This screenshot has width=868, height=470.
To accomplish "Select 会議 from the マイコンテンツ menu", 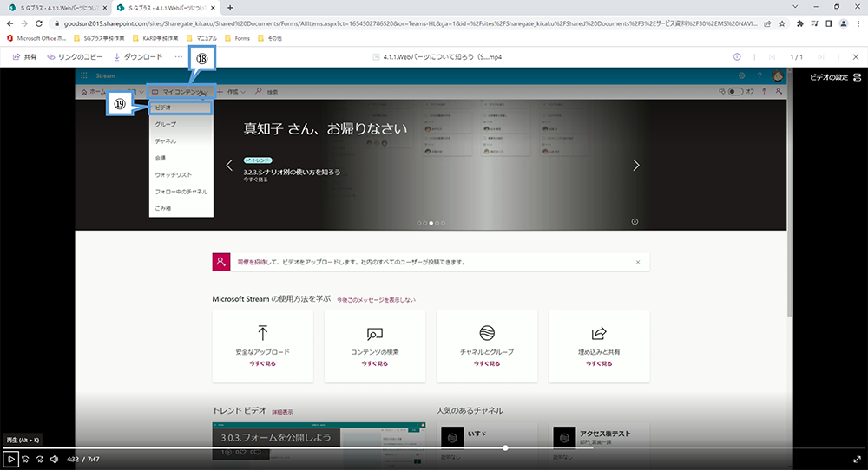I will 181,158.
